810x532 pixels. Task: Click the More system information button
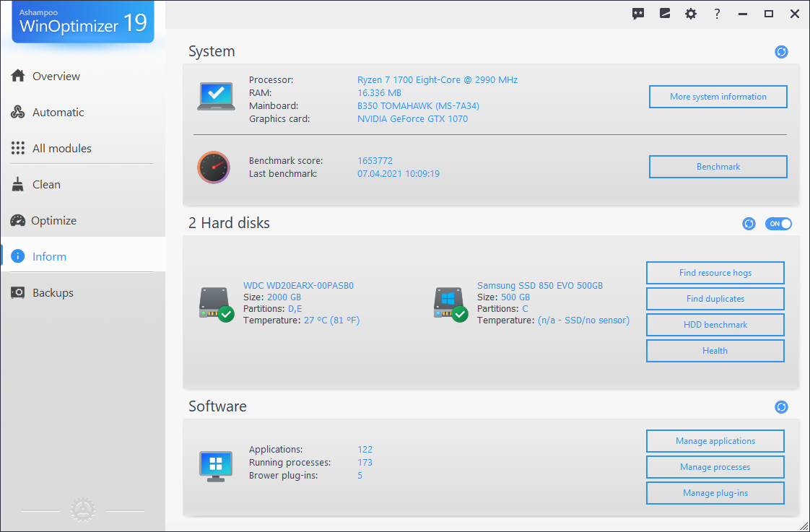[718, 96]
